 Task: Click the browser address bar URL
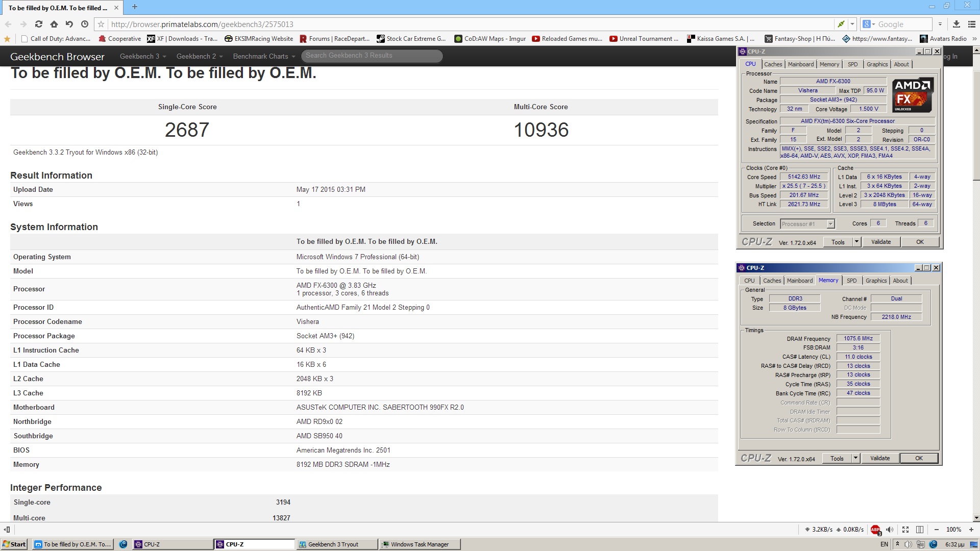pyautogui.click(x=202, y=24)
